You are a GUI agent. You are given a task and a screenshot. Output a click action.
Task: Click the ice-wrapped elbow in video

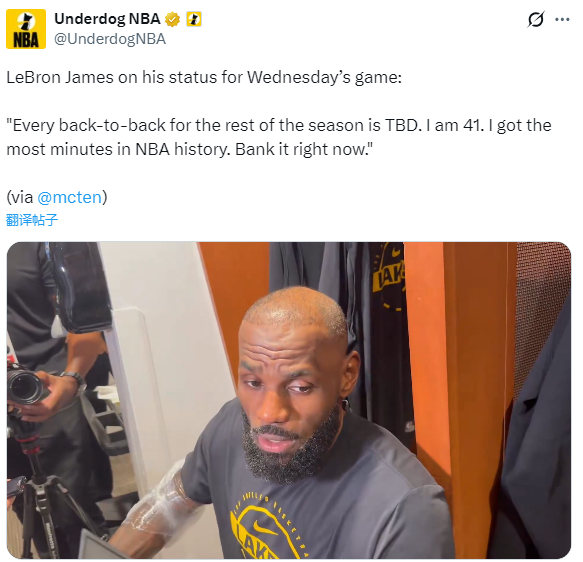click(x=158, y=500)
